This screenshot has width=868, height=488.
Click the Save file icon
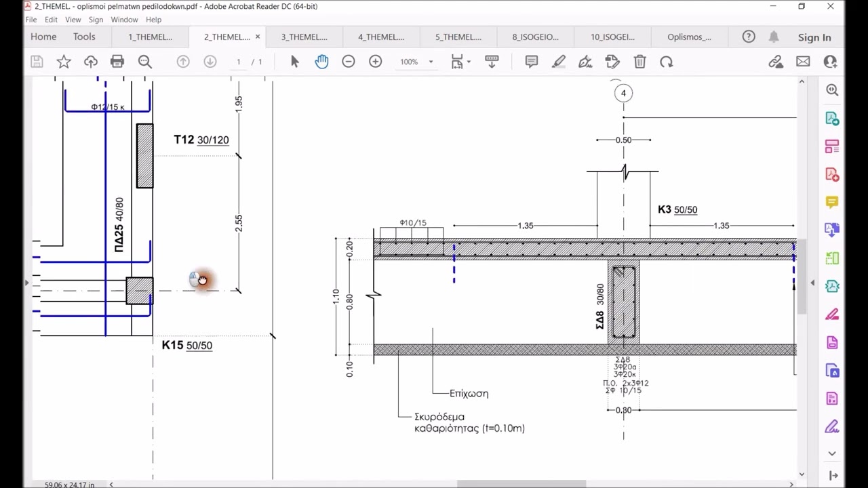coord(37,62)
